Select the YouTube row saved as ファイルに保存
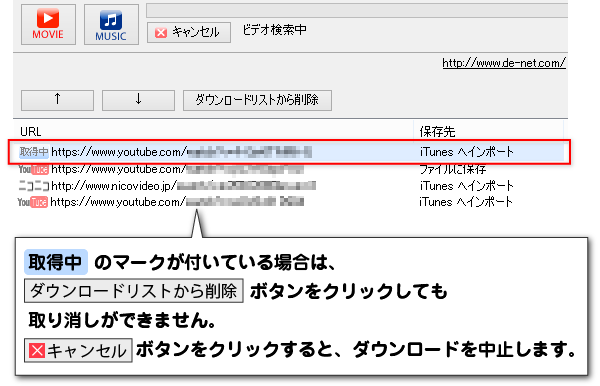This screenshot has width=600, height=386. coord(290,169)
